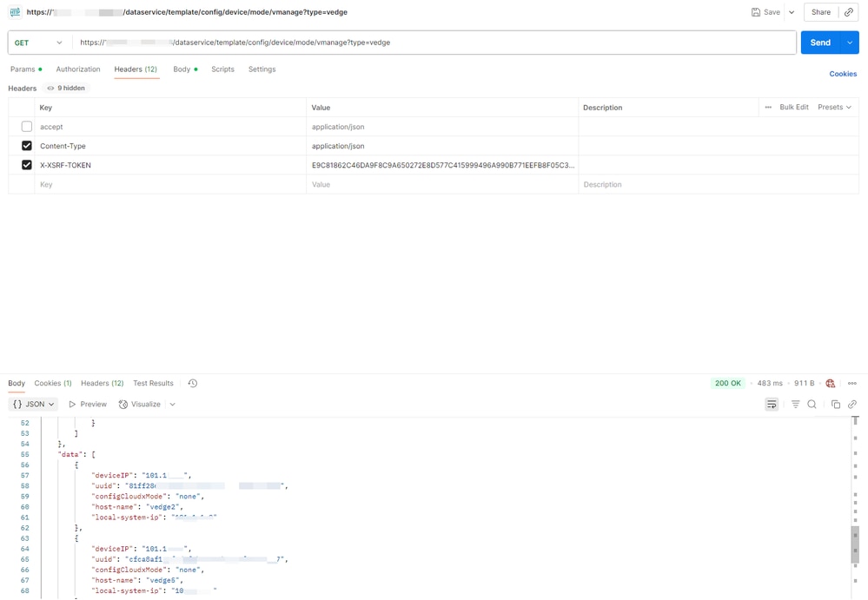Click the X-XSRF-TOKEN key cell
The width and height of the screenshot is (868, 600).
(170, 165)
